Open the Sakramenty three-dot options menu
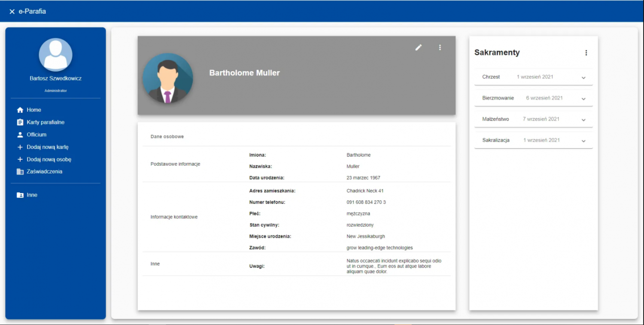644x325 pixels. [x=586, y=53]
